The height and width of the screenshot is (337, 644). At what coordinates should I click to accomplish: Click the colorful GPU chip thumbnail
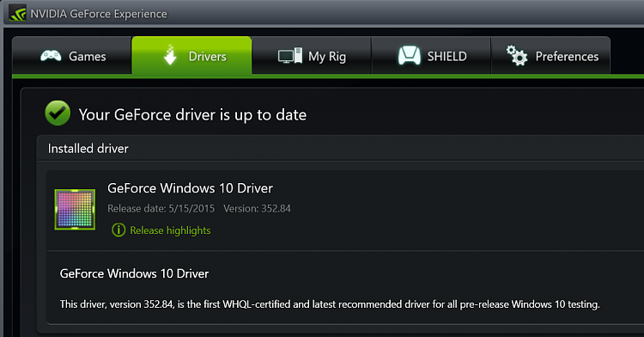click(x=75, y=209)
